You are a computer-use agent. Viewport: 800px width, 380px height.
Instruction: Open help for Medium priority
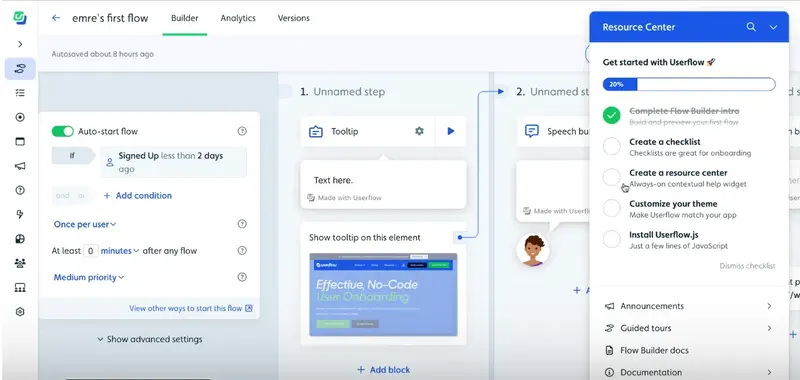pyautogui.click(x=242, y=277)
